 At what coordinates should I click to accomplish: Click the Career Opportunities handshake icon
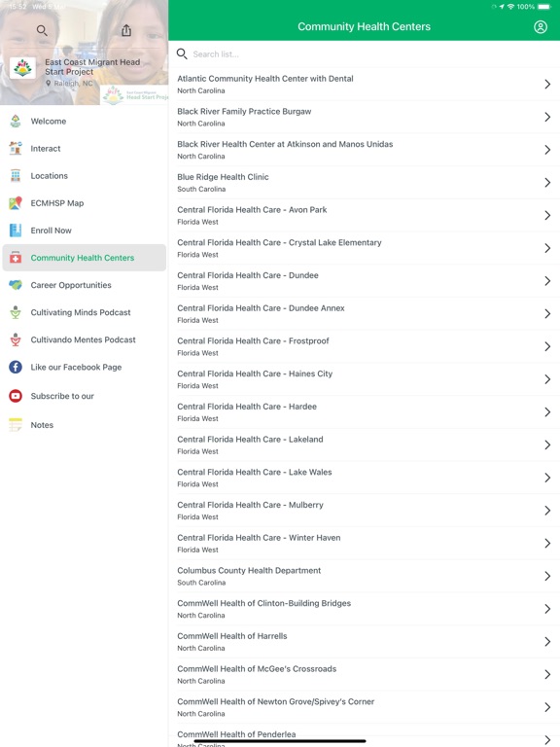16,285
